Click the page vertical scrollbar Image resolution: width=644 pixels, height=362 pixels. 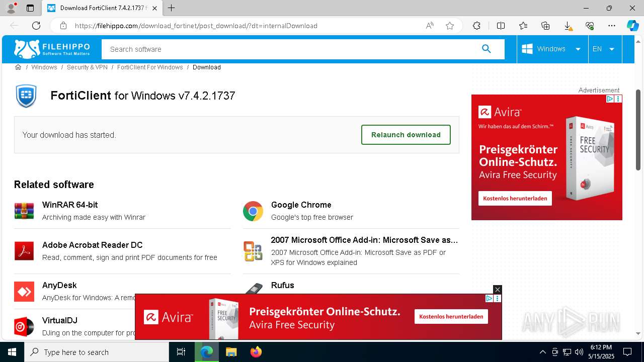[638, 130]
